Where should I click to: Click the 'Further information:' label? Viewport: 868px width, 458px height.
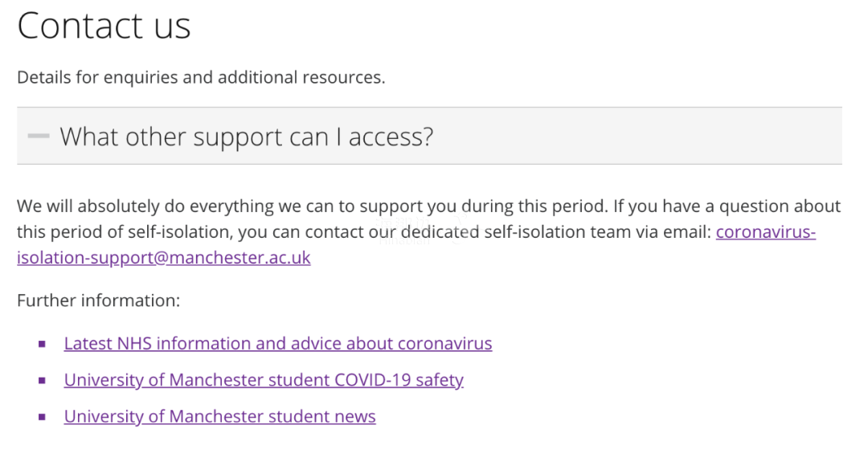[99, 301]
